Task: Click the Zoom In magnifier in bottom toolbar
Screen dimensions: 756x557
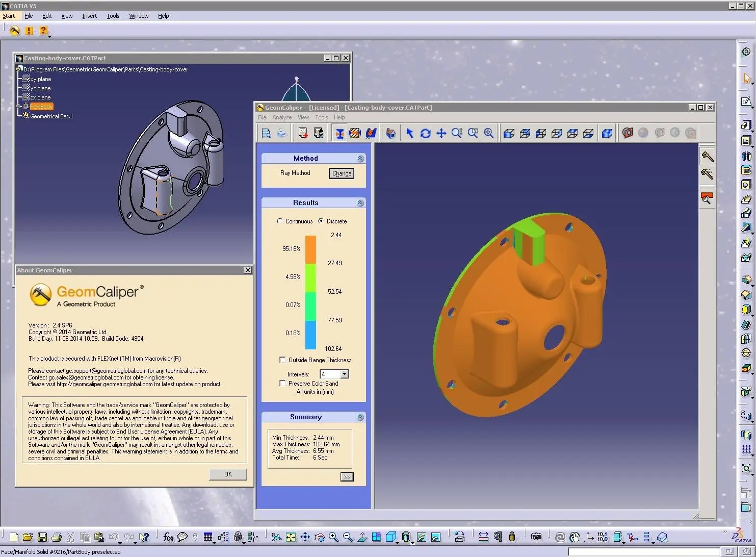Action: point(333,537)
